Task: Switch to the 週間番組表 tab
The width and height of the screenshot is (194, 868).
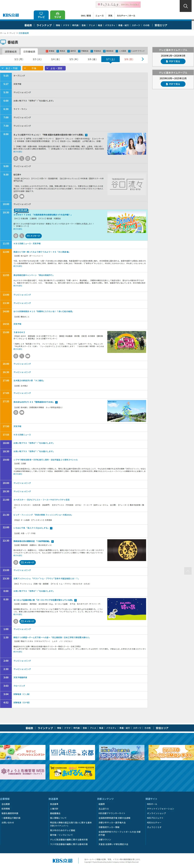Action: (x=10, y=51)
